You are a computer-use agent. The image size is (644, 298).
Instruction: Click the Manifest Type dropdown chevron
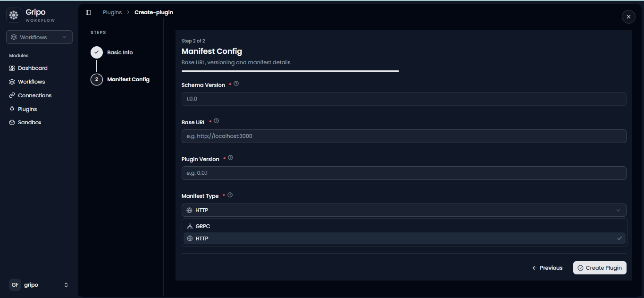[618, 210]
